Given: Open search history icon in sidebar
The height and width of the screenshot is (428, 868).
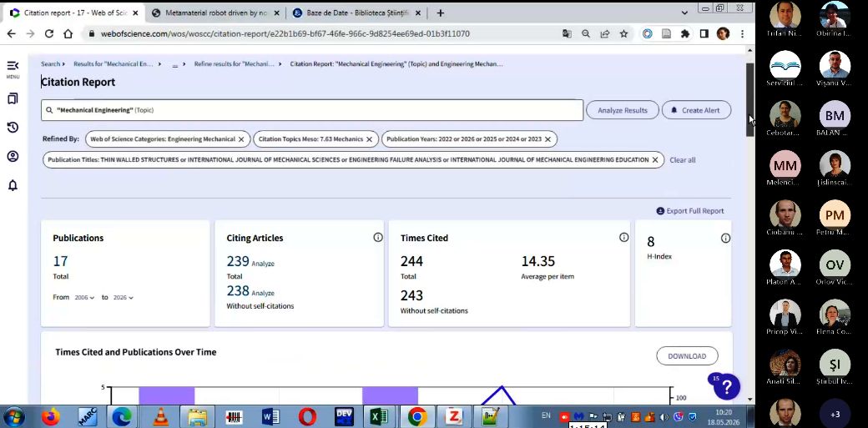Looking at the screenshot, I should tap(13, 128).
